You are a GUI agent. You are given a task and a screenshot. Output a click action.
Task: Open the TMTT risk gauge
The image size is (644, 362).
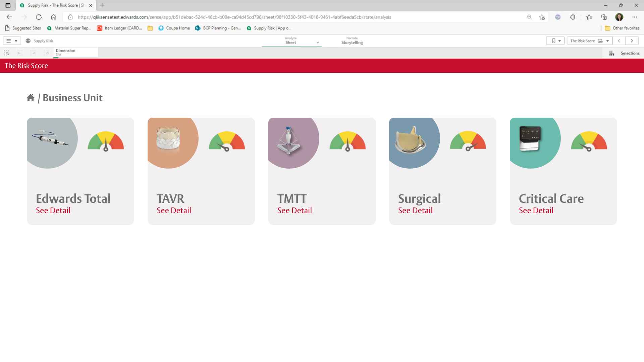point(347,141)
